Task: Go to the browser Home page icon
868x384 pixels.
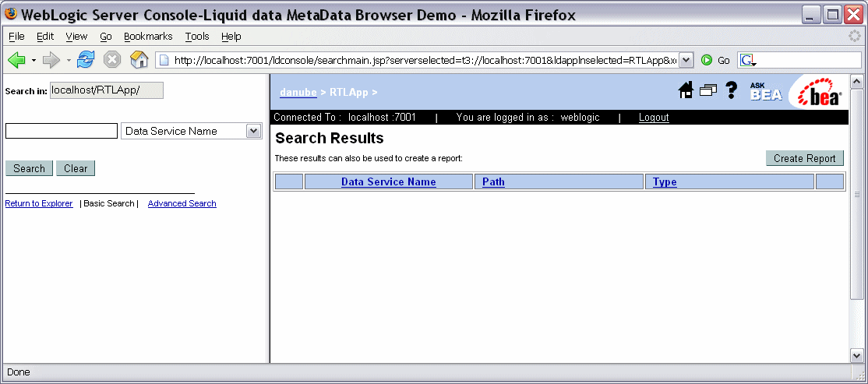Action: tap(139, 60)
